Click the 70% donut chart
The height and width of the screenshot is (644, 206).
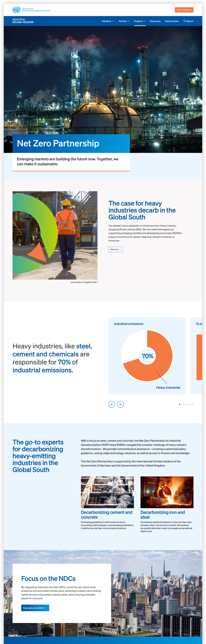click(x=147, y=356)
